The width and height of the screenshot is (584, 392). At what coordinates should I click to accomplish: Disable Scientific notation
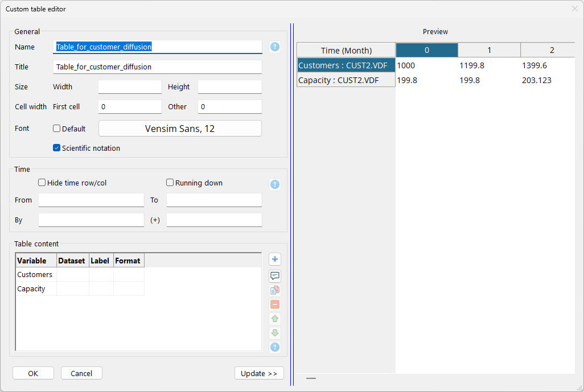point(56,147)
